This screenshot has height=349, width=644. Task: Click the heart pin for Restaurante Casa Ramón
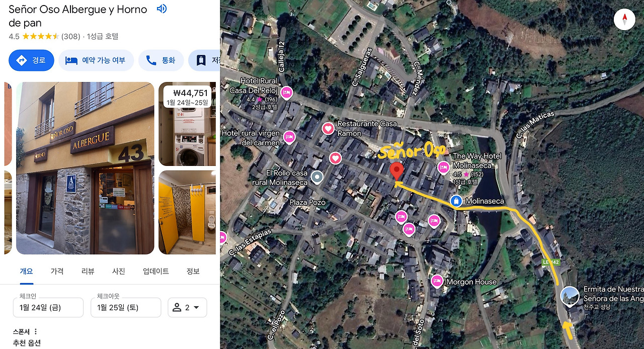pos(328,129)
